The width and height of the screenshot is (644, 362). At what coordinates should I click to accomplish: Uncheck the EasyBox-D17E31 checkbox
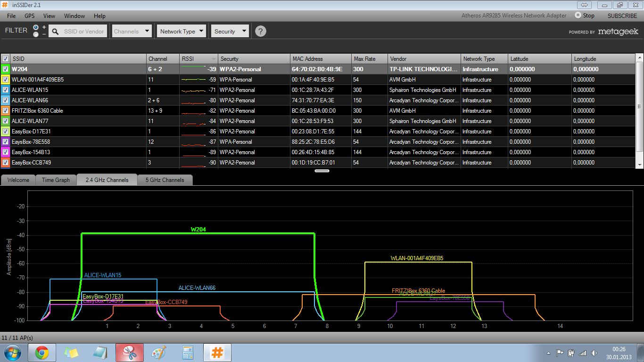pos(6,132)
